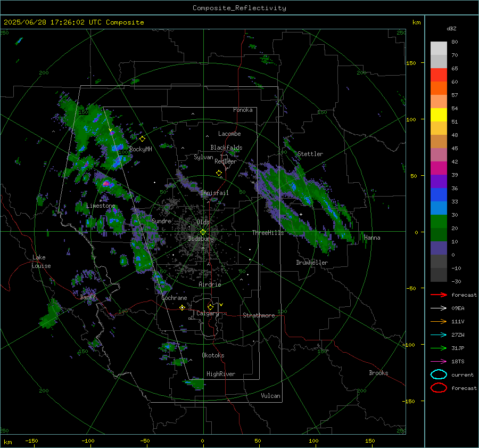This screenshot has width=479, height=448.
Task: Select the dark orange 60 dBZ swatch
Action: pos(439,88)
